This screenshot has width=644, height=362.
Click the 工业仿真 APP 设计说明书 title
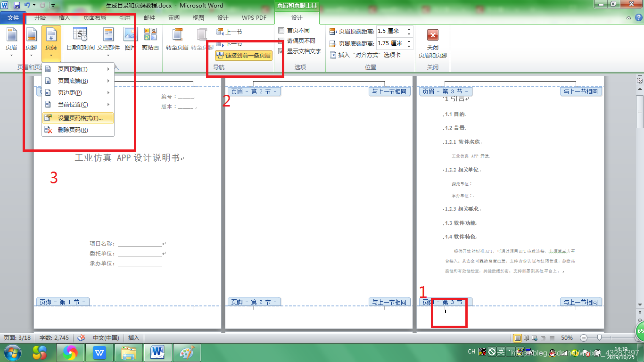[127, 158]
